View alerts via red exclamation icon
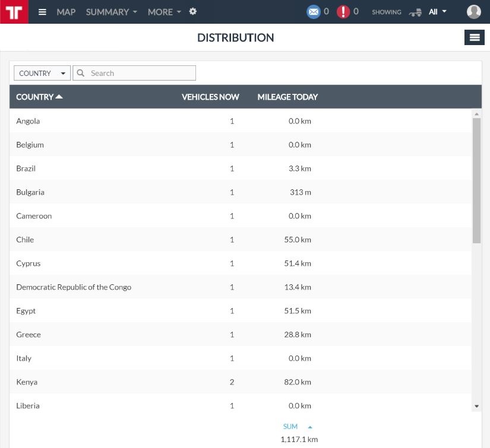The height and width of the screenshot is (448, 490). pyautogui.click(x=343, y=12)
